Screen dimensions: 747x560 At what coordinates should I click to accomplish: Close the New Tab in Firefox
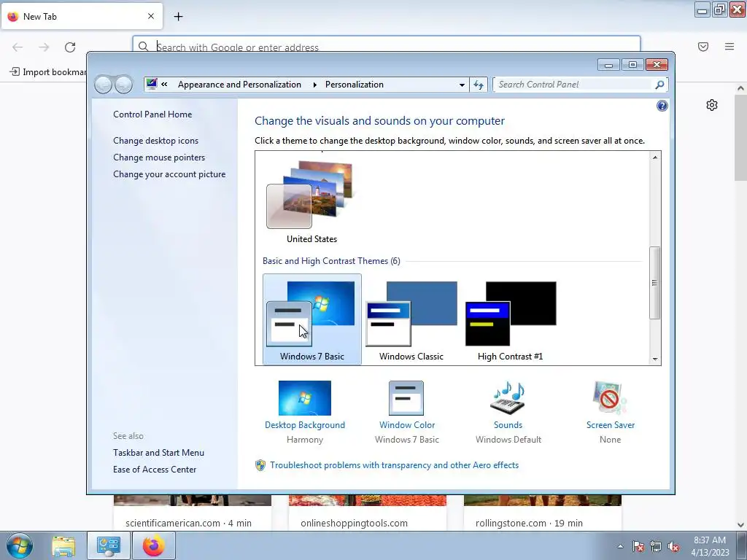(x=151, y=16)
